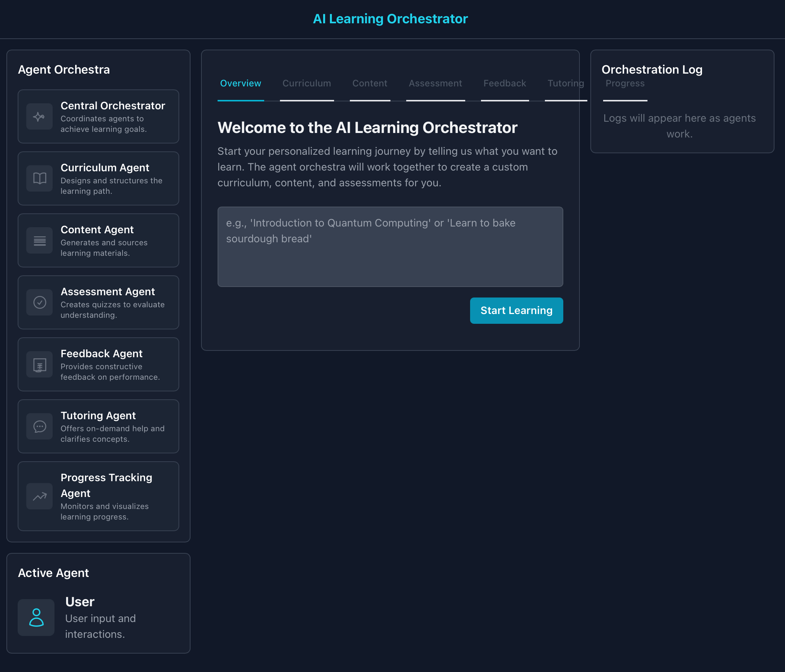Click the Tutoring Agent card title
Viewport: 785px width, 672px height.
coord(98,415)
